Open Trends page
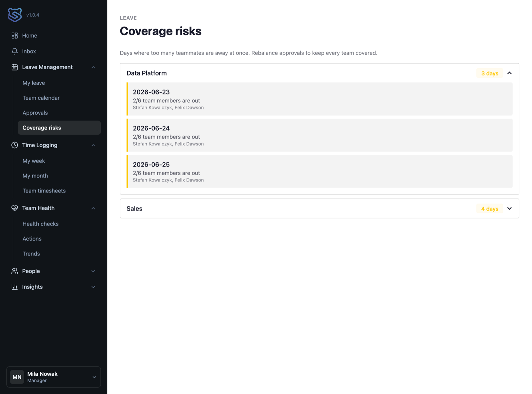This screenshot has height=394, width=532. coord(31,254)
